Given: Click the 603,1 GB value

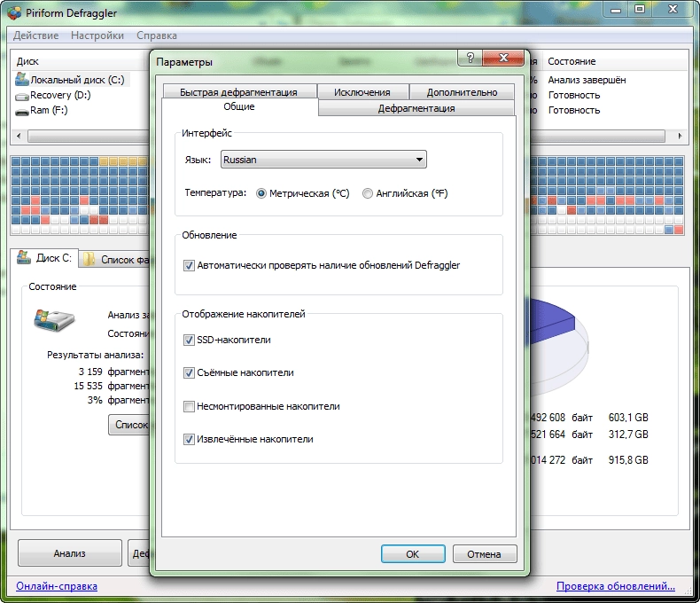Looking at the screenshot, I should click(628, 418).
